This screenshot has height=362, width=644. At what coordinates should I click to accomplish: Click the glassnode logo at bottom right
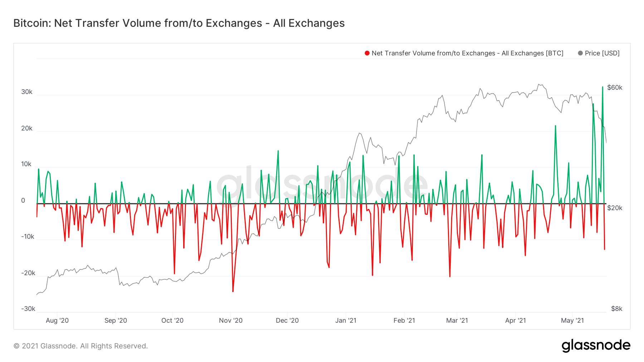(596, 346)
